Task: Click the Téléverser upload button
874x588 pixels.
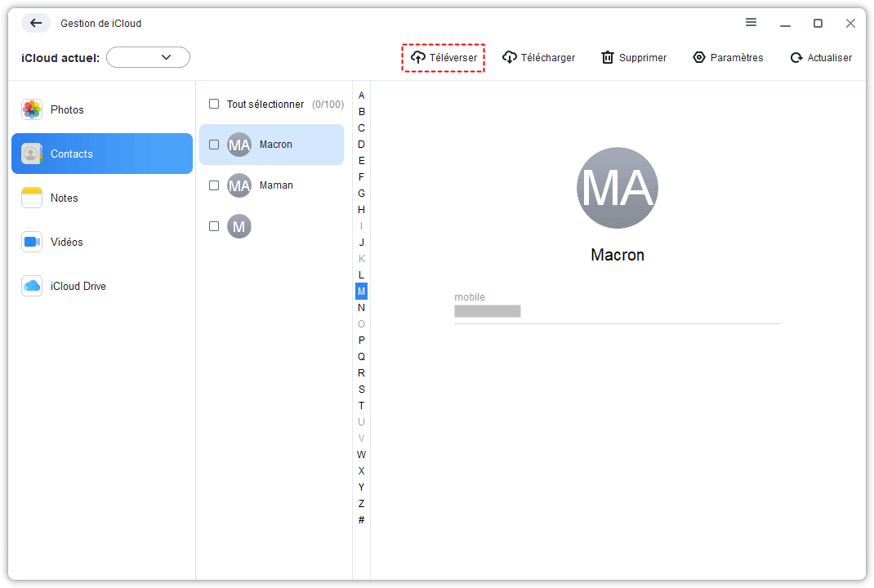Action: click(444, 57)
